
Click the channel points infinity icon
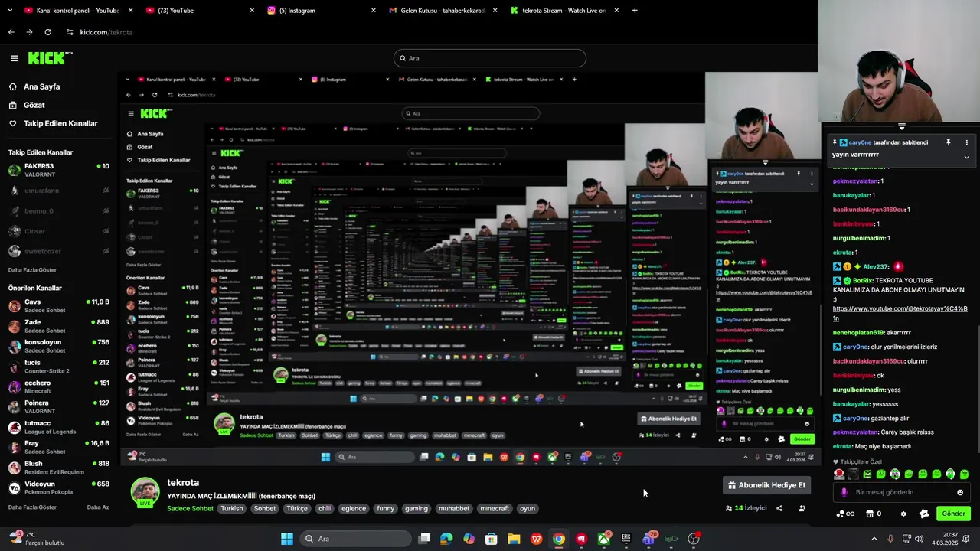coord(844,514)
